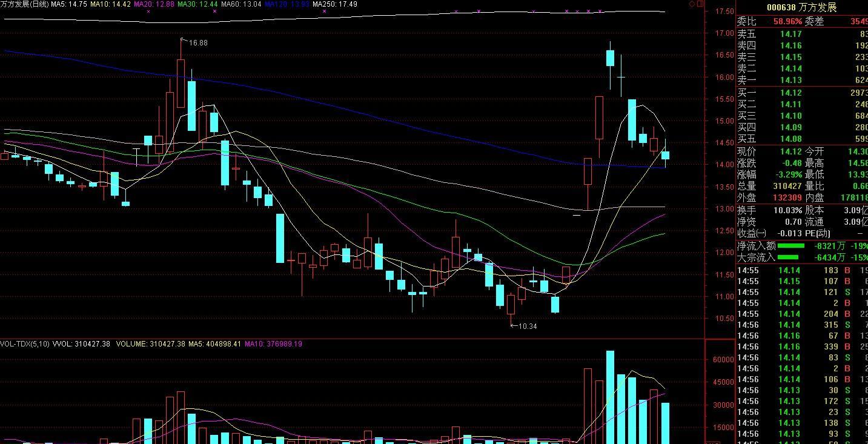Viewport: 868px width, 444px height.
Task: Click the 10.50 price axis label
Action: pos(724,319)
